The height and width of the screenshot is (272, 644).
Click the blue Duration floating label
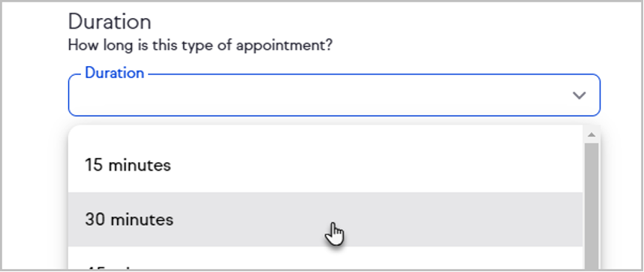(x=114, y=73)
